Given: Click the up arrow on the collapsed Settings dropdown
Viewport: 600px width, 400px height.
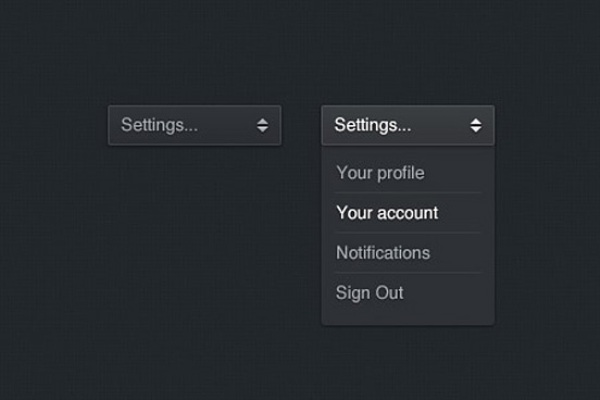Looking at the screenshot, I should [262, 121].
